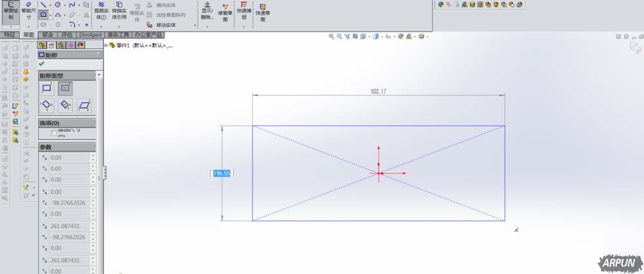Switch to the 渲染工具 tab
The width and height of the screenshot is (644, 274).
(x=118, y=35)
